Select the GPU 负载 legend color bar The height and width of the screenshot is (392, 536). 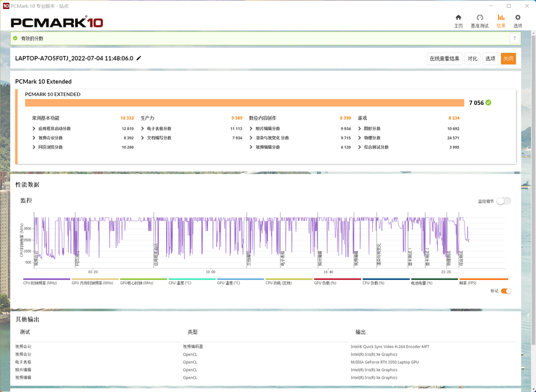pyautogui.click(x=337, y=279)
